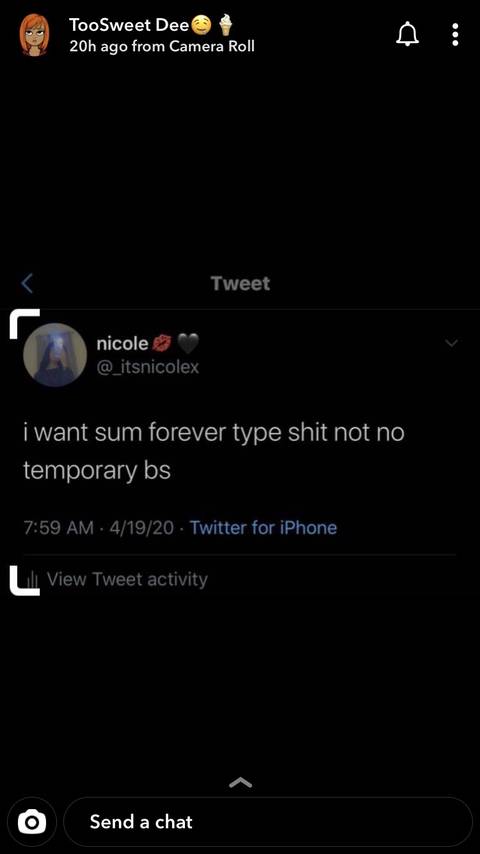Open View Tweet activity
Image resolution: width=480 pixels, height=854 pixels.
point(127,579)
